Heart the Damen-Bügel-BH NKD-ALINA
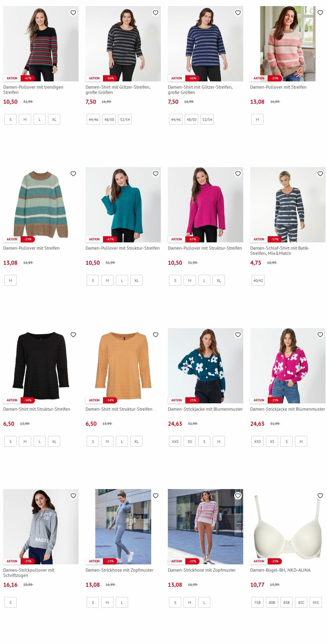The image size is (327, 644). (x=320, y=496)
